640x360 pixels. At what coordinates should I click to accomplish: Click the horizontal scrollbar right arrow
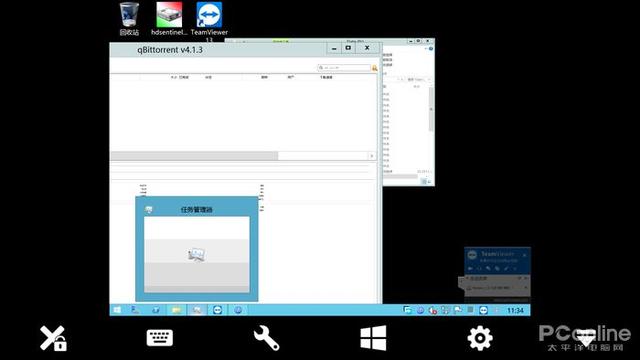(x=371, y=156)
